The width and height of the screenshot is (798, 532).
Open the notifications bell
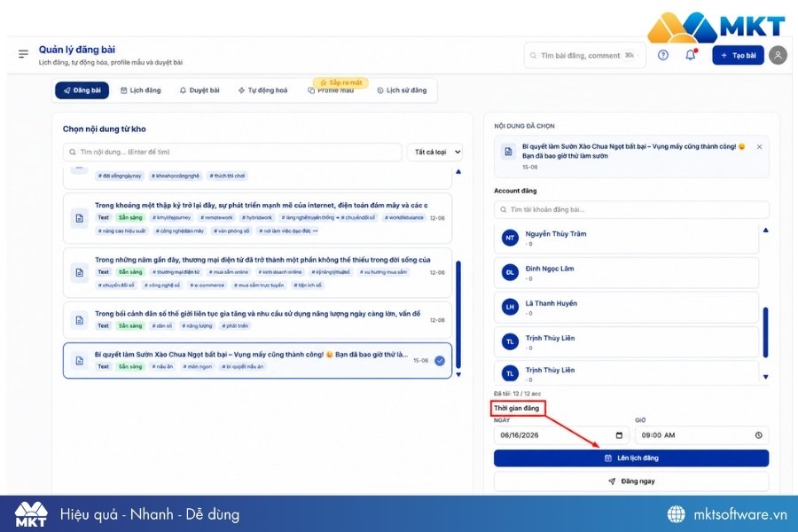[x=691, y=54]
